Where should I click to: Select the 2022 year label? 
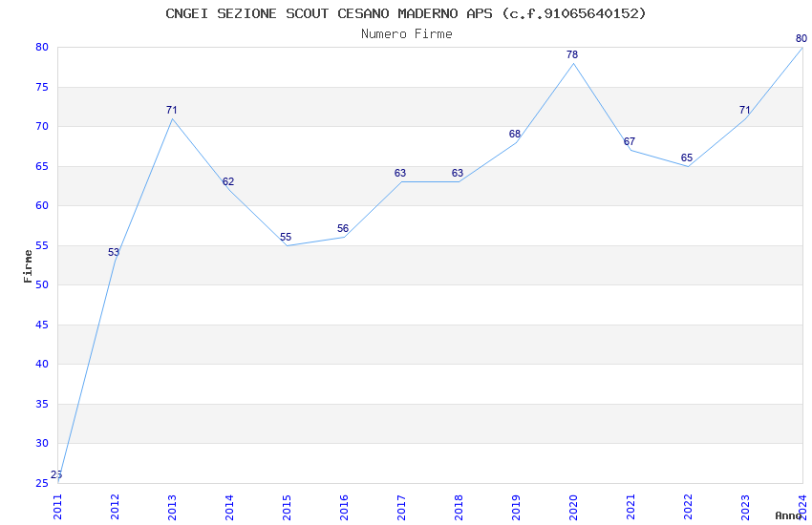(x=688, y=507)
